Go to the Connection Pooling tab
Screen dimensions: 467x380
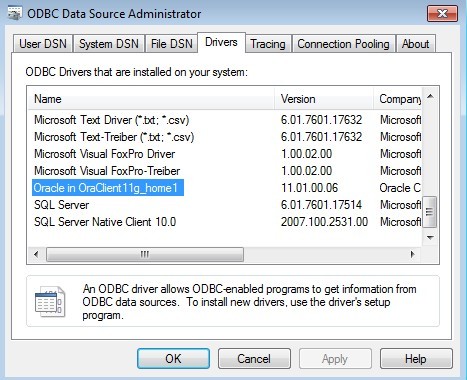[343, 44]
